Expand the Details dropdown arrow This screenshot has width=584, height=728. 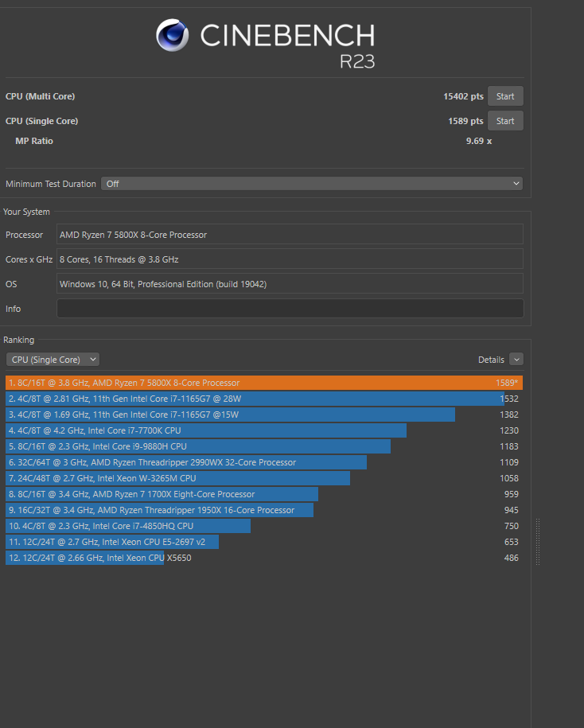coord(516,360)
